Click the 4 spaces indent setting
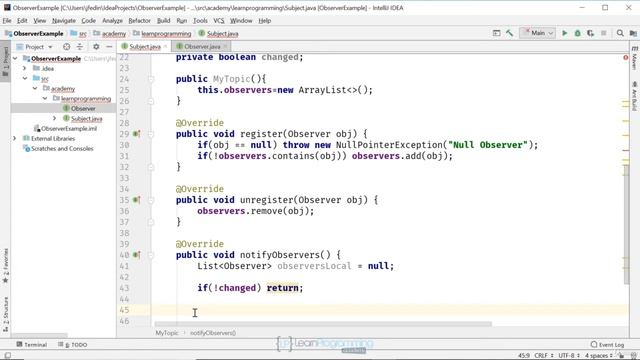The image size is (640, 360). tap(598, 356)
